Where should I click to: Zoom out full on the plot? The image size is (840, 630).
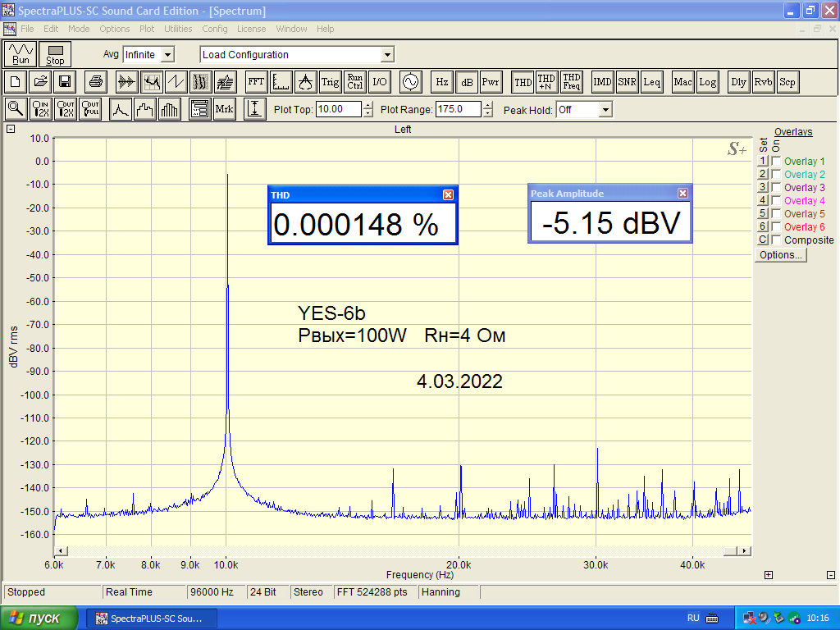90,109
